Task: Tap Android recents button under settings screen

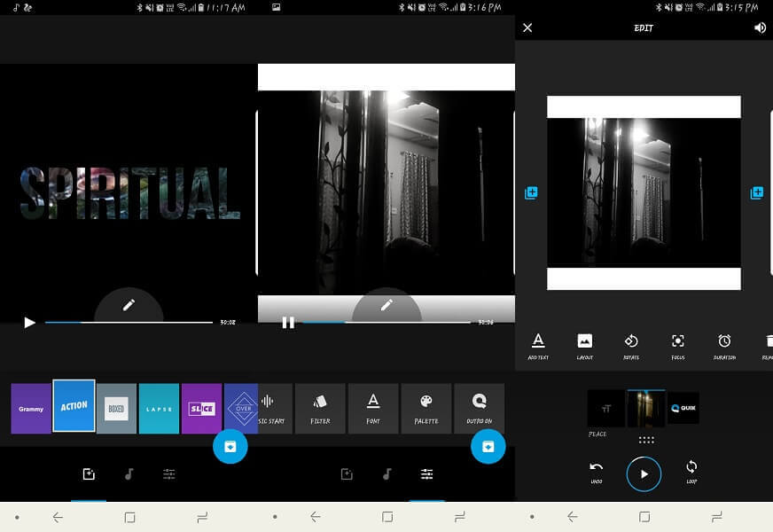Action: pos(459,517)
